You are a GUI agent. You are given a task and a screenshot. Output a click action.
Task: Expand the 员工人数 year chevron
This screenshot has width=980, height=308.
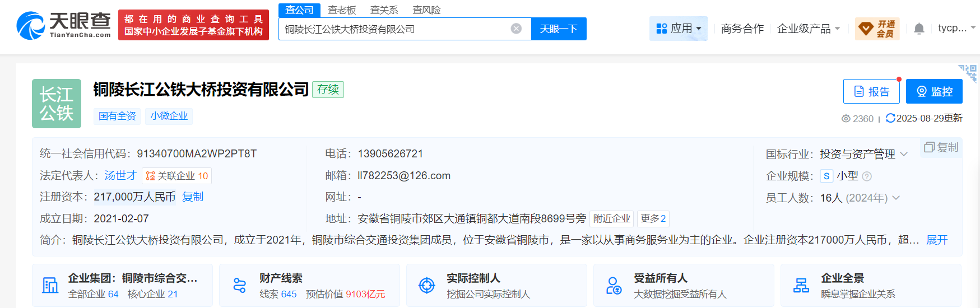click(x=896, y=198)
